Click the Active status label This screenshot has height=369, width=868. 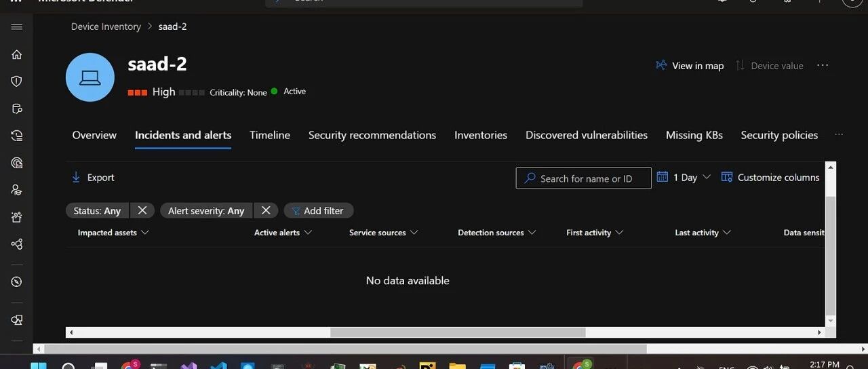294,91
